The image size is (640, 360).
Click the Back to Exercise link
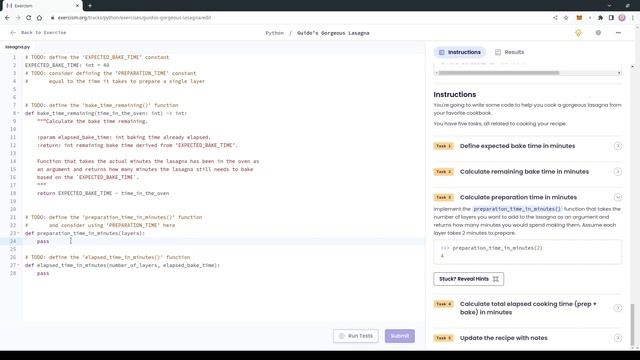38,33
